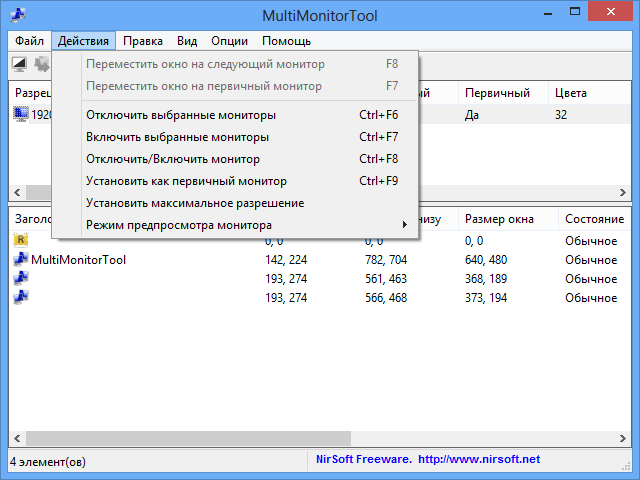Click the MultiMonitorTool title bar app icon
This screenshot has width=640, height=480.
click(x=18, y=15)
